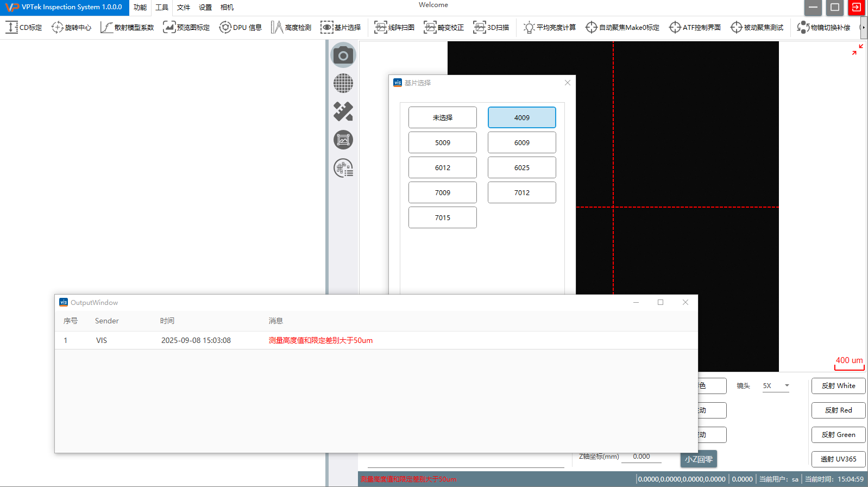Image resolution: width=868 pixels, height=487 pixels.
Task: Click the Z轴坐标 value input field
Action: coord(641,457)
